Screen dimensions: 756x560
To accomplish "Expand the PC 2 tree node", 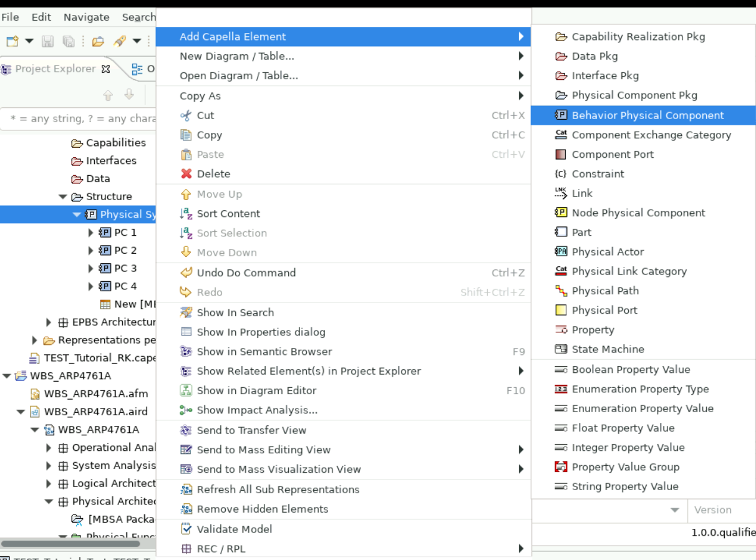I will pyautogui.click(x=90, y=251).
